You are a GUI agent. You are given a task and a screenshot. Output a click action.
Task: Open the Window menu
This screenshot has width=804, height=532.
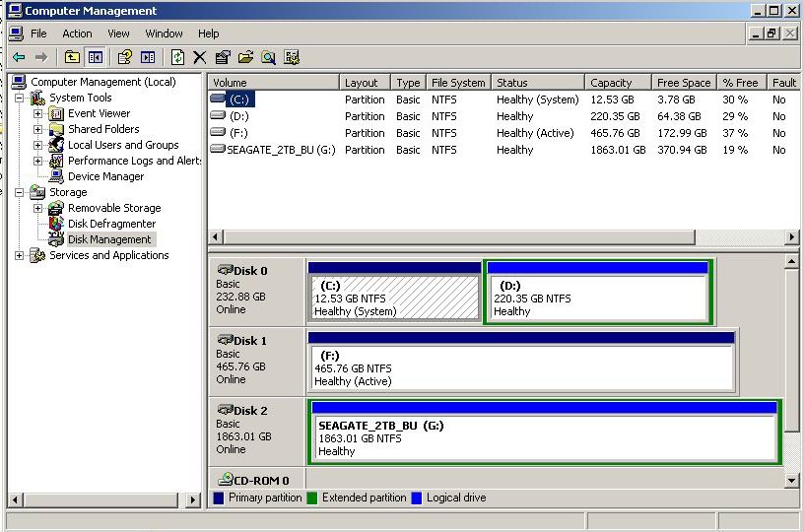[x=165, y=33]
